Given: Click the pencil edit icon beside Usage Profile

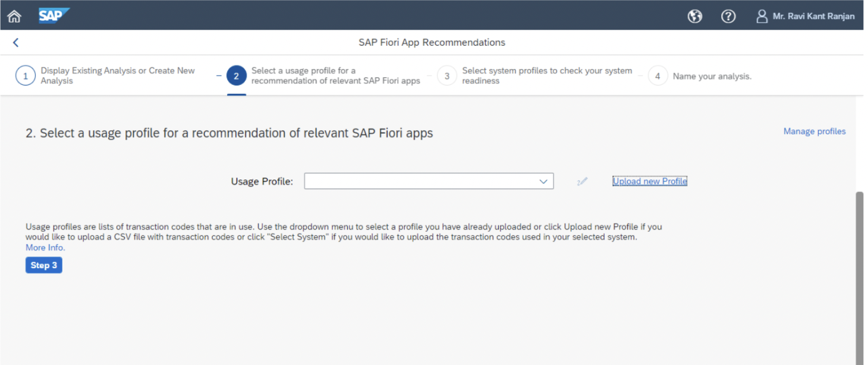Looking at the screenshot, I should point(581,181).
